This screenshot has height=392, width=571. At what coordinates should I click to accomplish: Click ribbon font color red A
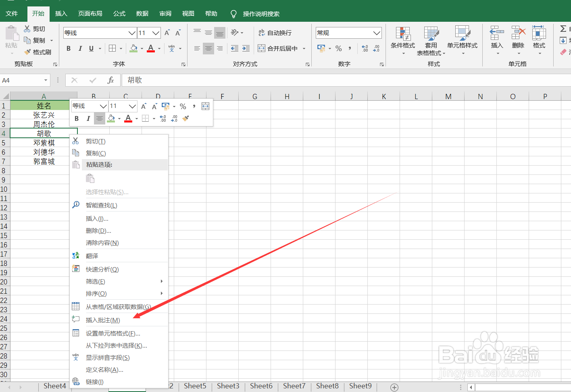(x=151, y=48)
